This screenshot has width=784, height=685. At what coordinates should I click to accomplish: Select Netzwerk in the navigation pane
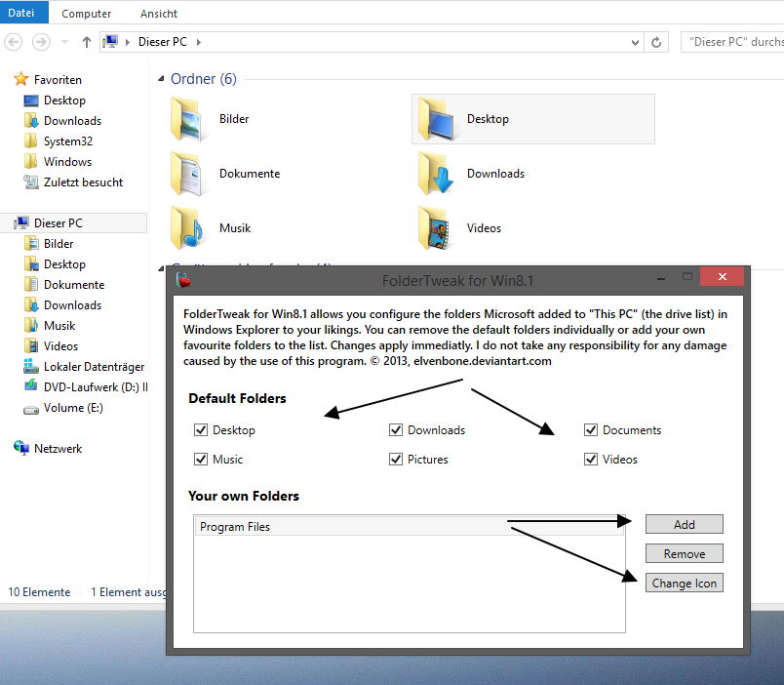[58, 449]
